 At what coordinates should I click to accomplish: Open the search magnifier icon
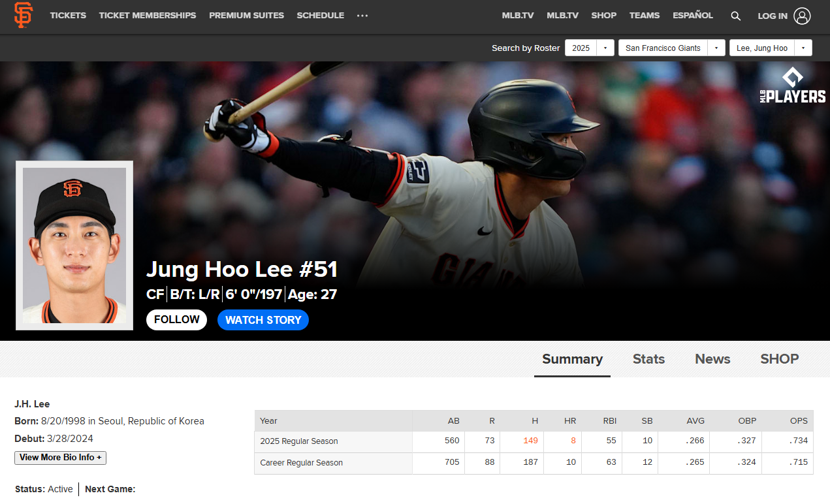point(736,16)
